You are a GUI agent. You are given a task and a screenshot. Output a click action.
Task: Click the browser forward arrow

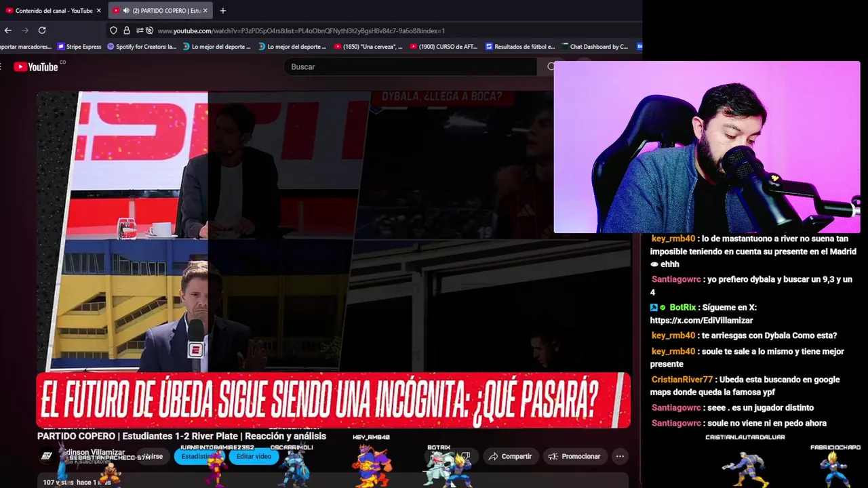click(x=25, y=30)
